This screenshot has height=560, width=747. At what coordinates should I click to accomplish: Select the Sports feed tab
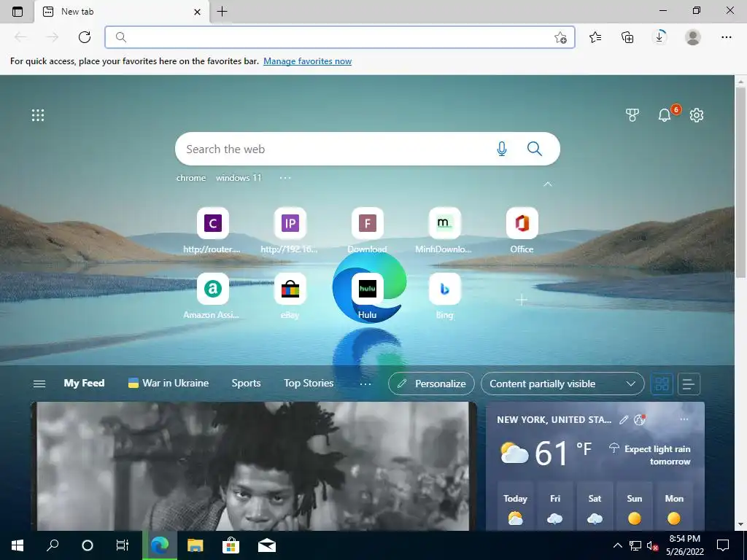click(246, 384)
